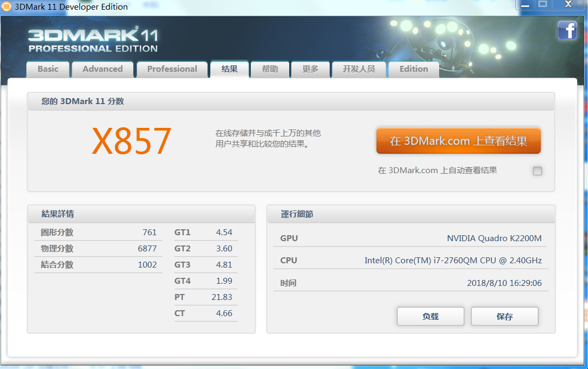Viewport: 588px width, 369px height.
Task: Select the CT result 4.66
Action: coord(224,313)
